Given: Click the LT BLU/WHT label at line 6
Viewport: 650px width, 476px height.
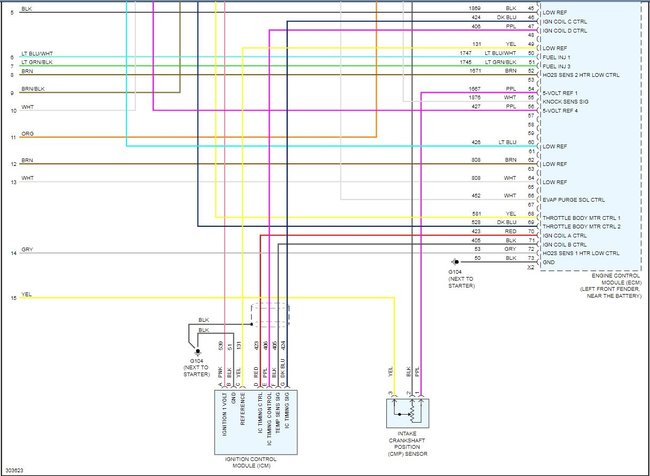Looking at the screenshot, I should 37,54.
